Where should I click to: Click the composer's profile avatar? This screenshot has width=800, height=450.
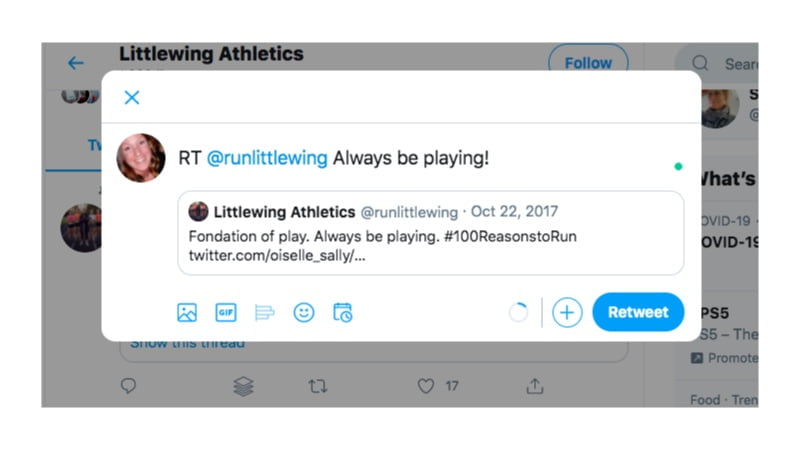tap(141, 158)
